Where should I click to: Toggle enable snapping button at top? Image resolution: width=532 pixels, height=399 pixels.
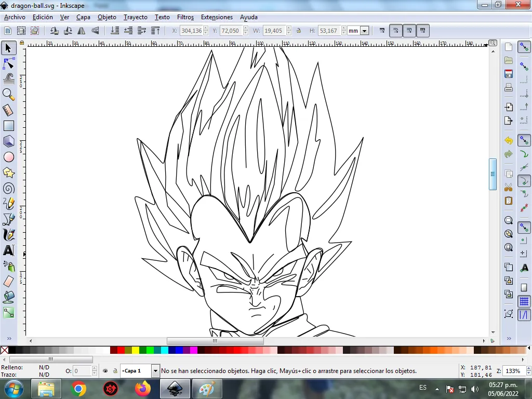(524, 47)
